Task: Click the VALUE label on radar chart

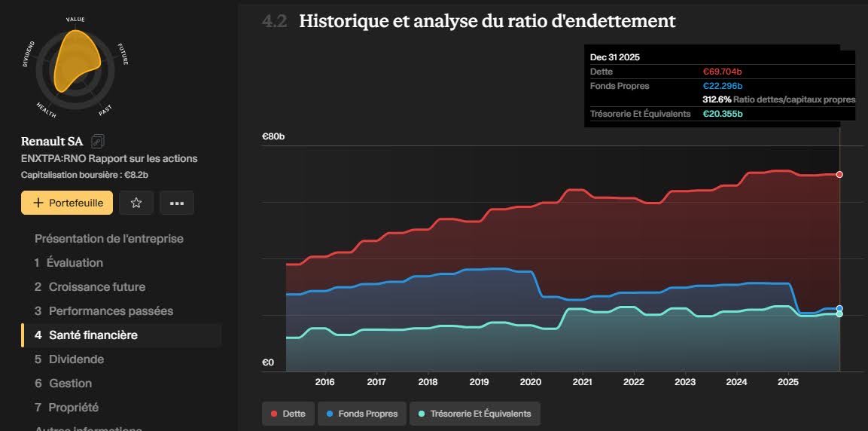Action: [75, 20]
